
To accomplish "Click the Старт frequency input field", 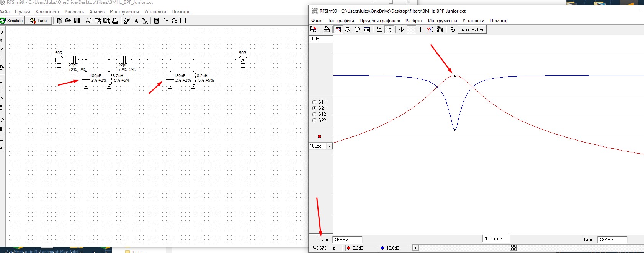I will 347,240.
